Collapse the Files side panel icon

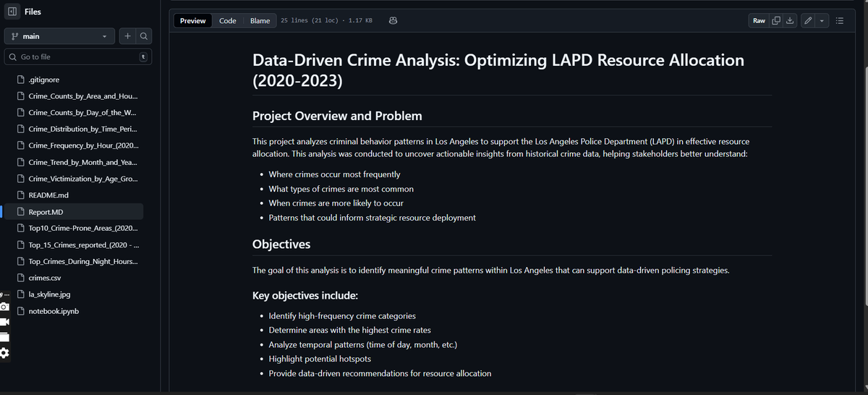[x=12, y=12]
